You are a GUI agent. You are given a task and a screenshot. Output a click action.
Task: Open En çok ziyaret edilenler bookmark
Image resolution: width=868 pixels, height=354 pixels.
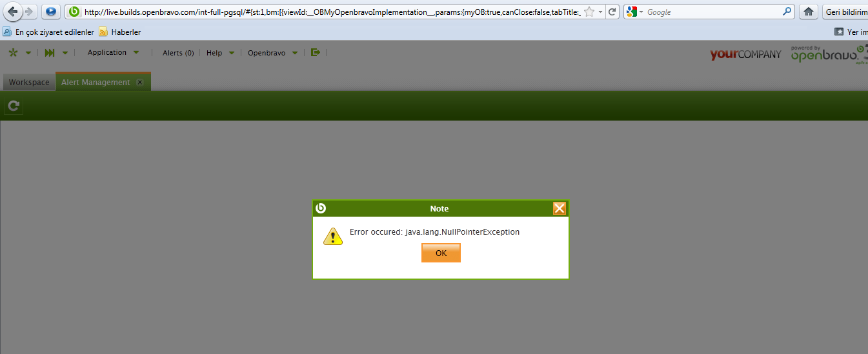pyautogui.click(x=48, y=32)
